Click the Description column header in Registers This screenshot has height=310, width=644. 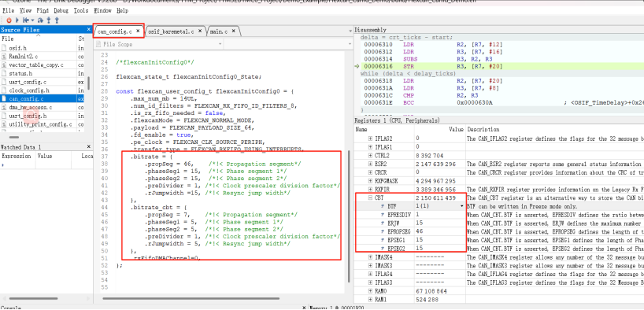555,129
